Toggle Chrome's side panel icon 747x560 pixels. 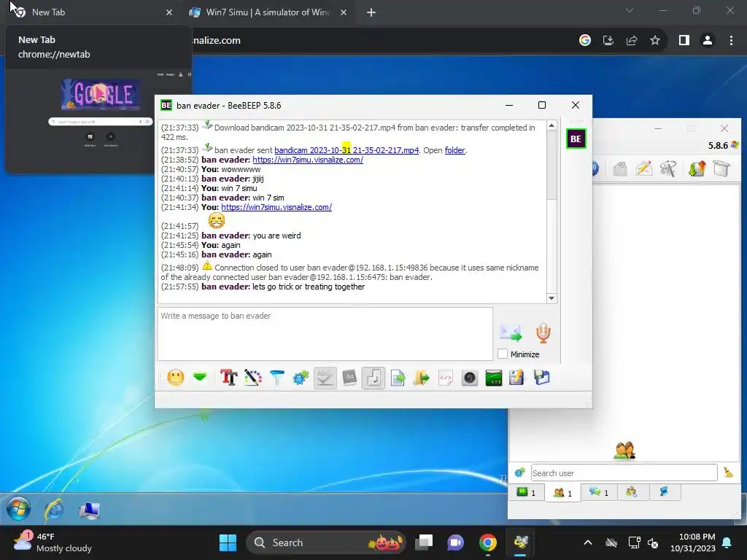pyautogui.click(x=684, y=41)
